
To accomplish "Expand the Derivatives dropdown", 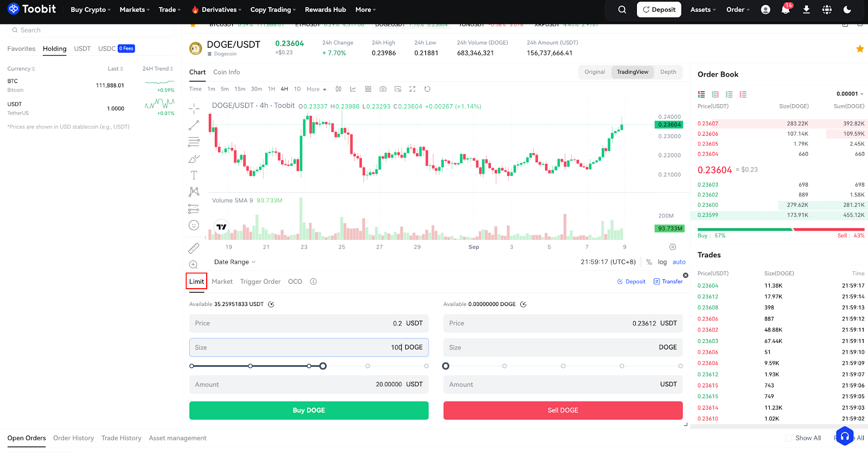I will (x=216, y=10).
